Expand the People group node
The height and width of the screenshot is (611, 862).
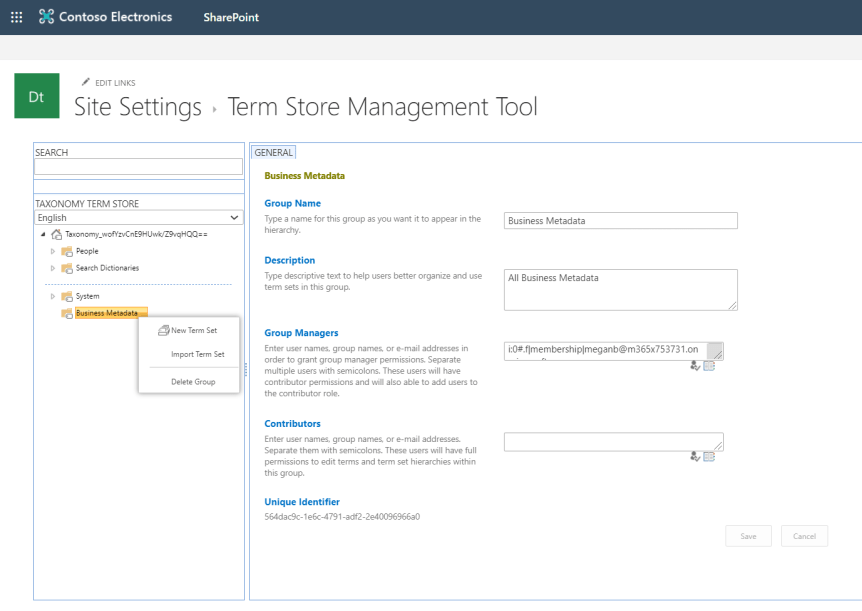53,251
